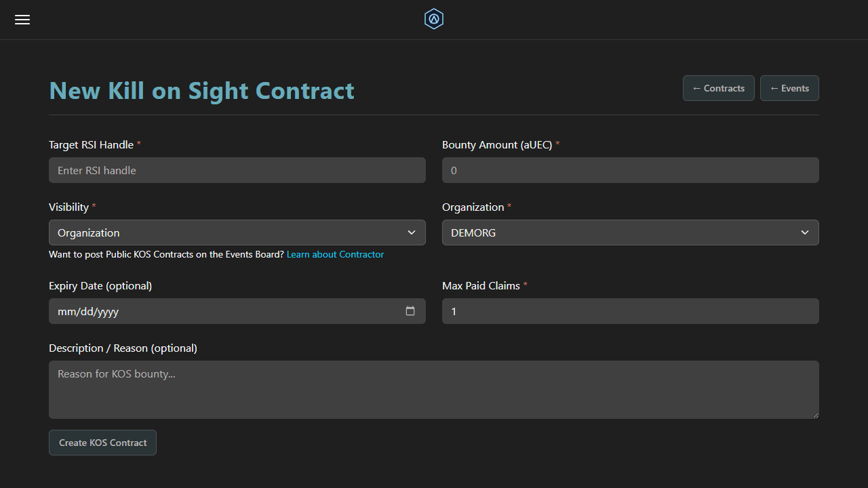868x488 pixels.
Task: Select the Max Paid Claims field
Action: [630, 310]
